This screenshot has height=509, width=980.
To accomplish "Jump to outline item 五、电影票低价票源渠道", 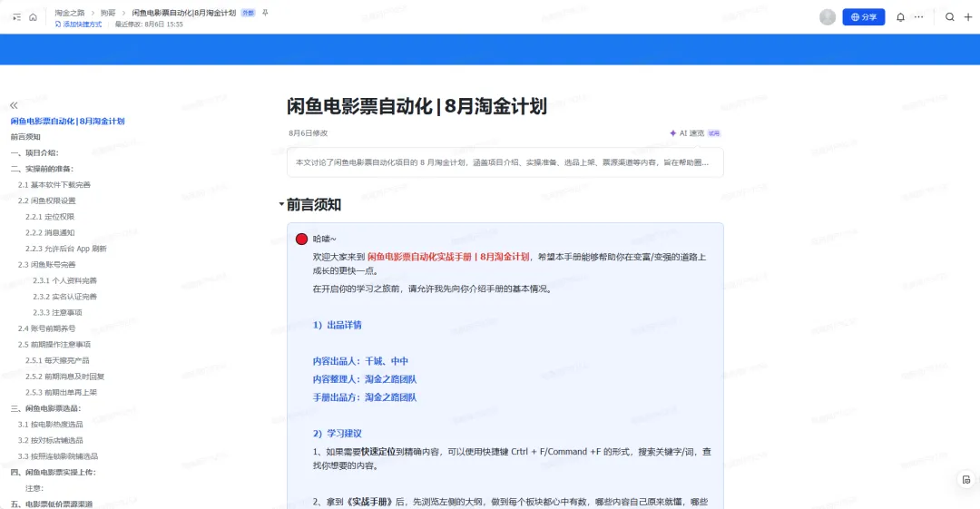I will click(x=51, y=504).
